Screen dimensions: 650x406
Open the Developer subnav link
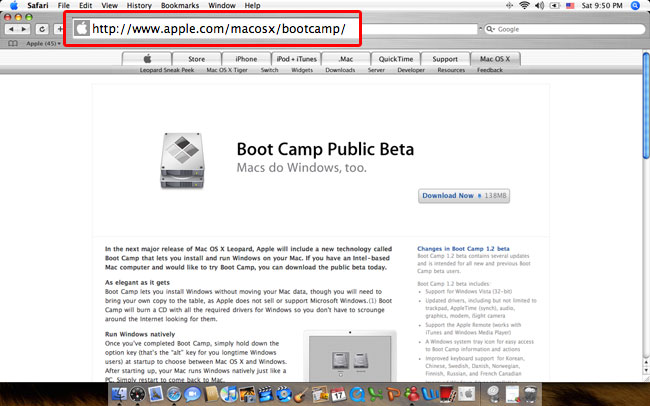point(411,70)
